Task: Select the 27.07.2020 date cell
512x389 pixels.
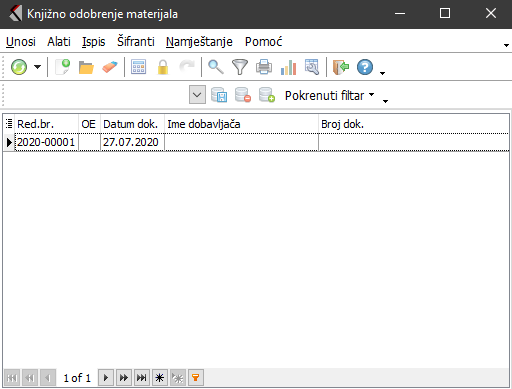Action: click(x=132, y=142)
